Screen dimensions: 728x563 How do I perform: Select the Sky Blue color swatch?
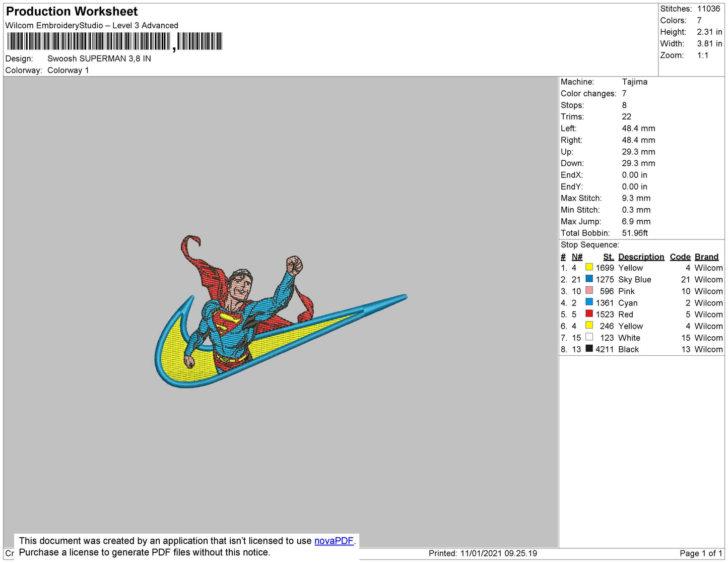pos(589,279)
